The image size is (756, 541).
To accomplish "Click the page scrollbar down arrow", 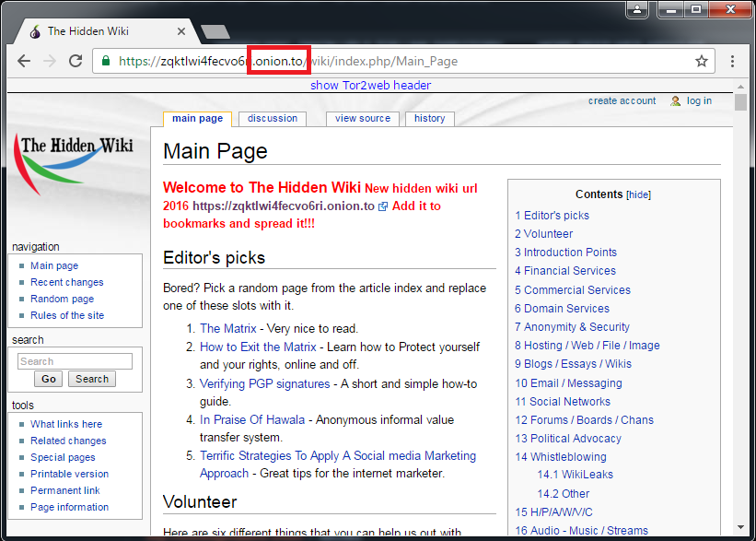I will click(740, 528).
